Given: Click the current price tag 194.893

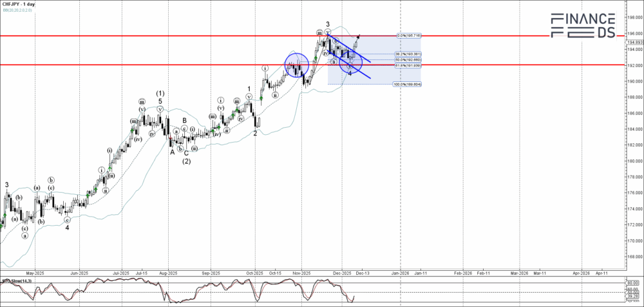Looking at the screenshot, I should 636,42.
